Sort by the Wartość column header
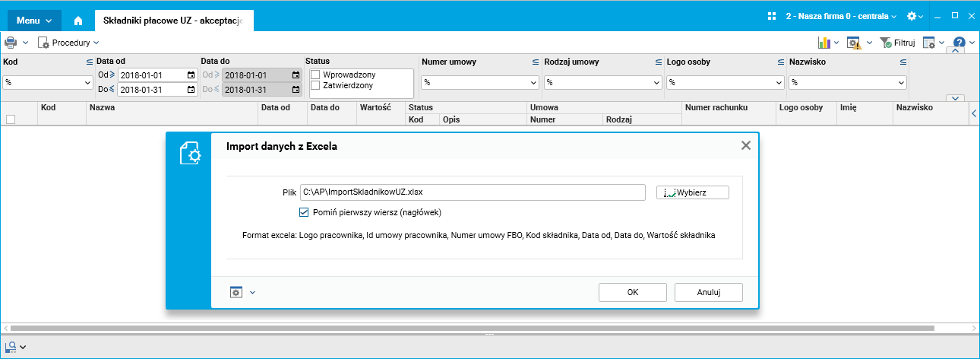Image resolution: width=980 pixels, height=359 pixels. coord(381,113)
